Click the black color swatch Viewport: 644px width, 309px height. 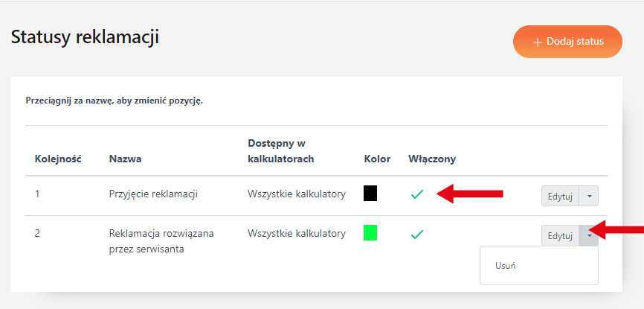pyautogui.click(x=370, y=193)
